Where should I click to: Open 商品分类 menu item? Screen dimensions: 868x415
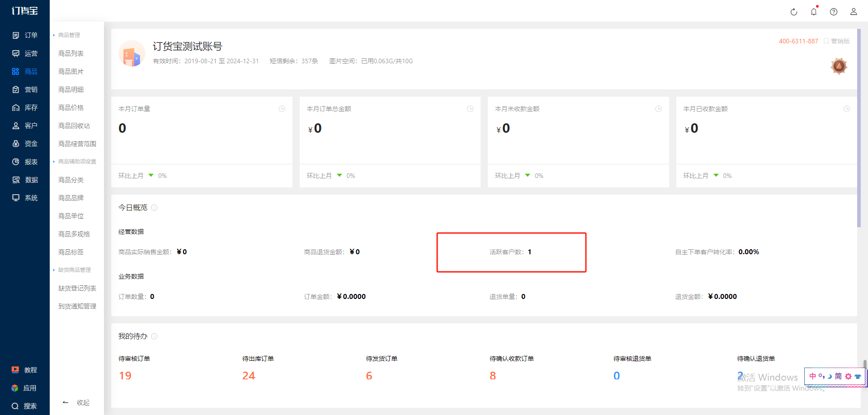point(71,180)
